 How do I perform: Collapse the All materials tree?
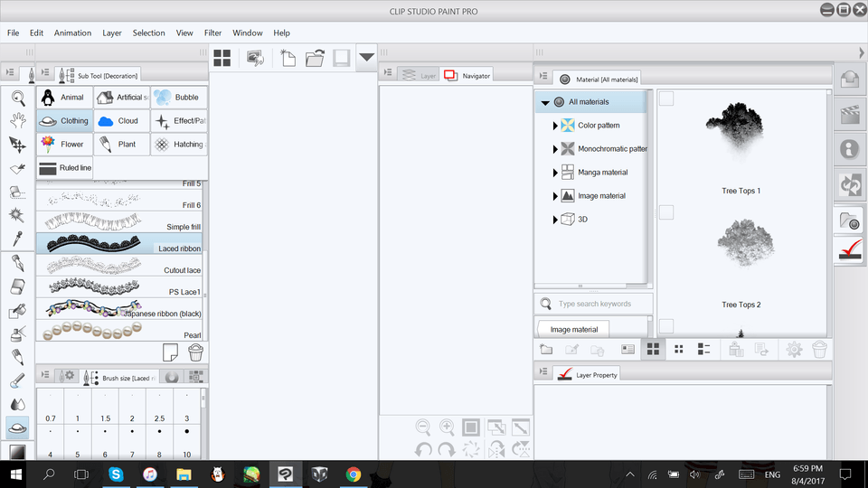point(545,103)
